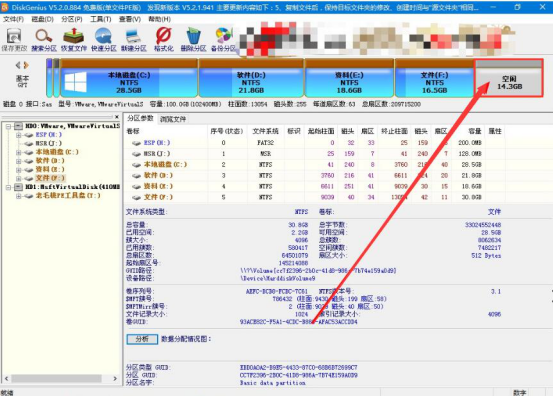Click the 容量 column header
Screen dimensions: 554x397
[475, 131]
